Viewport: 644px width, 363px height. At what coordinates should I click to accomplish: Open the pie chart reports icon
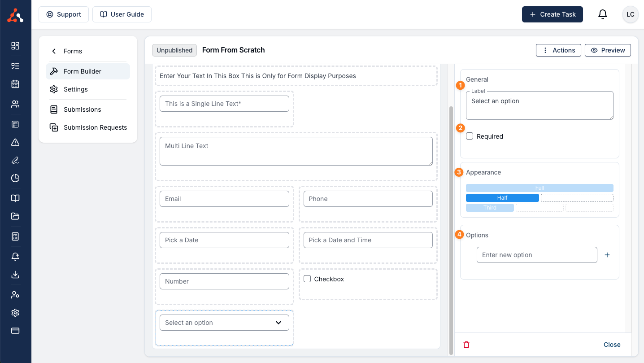pos(15,178)
